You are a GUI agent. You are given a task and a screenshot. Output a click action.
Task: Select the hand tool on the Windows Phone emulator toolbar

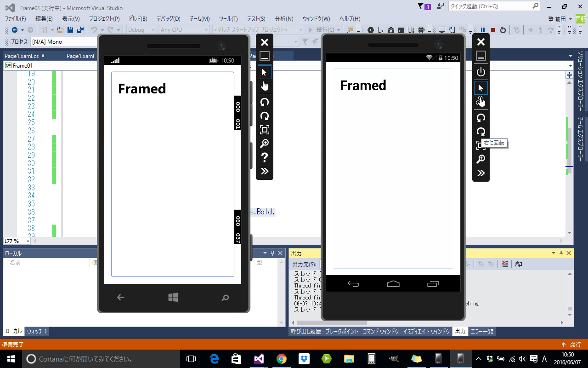(x=265, y=86)
